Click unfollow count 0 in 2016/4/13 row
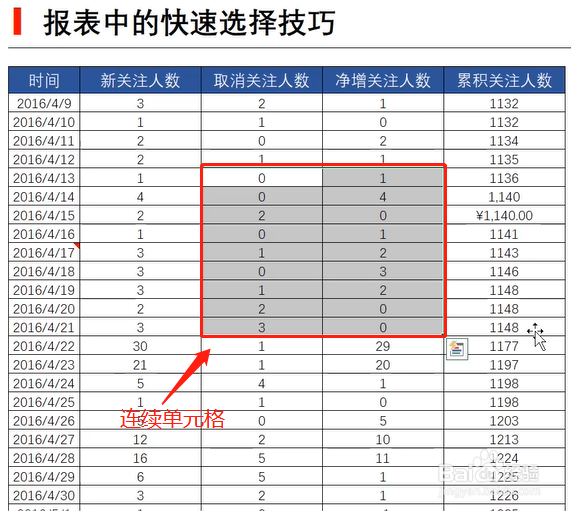 tap(261, 178)
